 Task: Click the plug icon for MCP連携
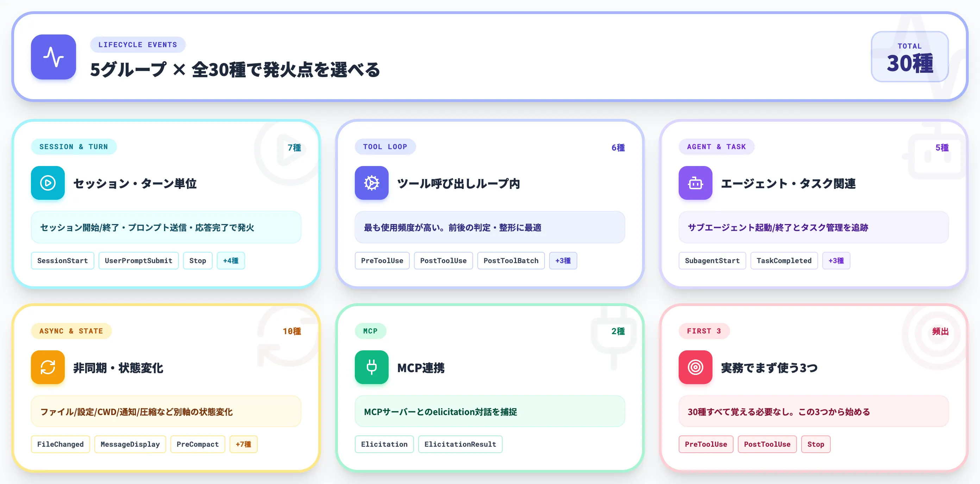[x=372, y=367]
